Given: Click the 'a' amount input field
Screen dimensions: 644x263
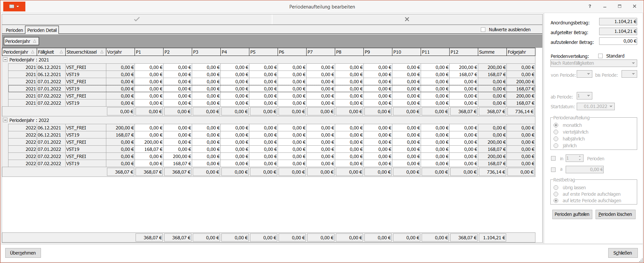Looking at the screenshot, I should click(585, 169).
